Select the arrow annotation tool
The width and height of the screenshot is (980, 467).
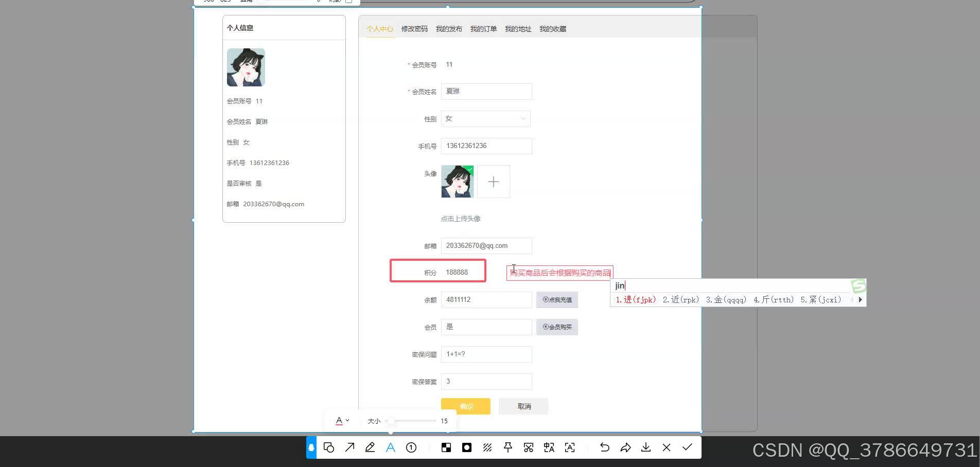point(349,447)
